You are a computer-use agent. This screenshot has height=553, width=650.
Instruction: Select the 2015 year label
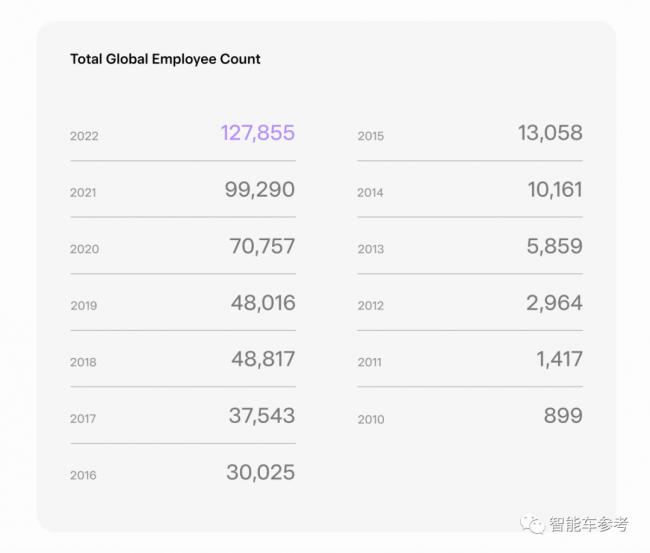pyautogui.click(x=371, y=136)
